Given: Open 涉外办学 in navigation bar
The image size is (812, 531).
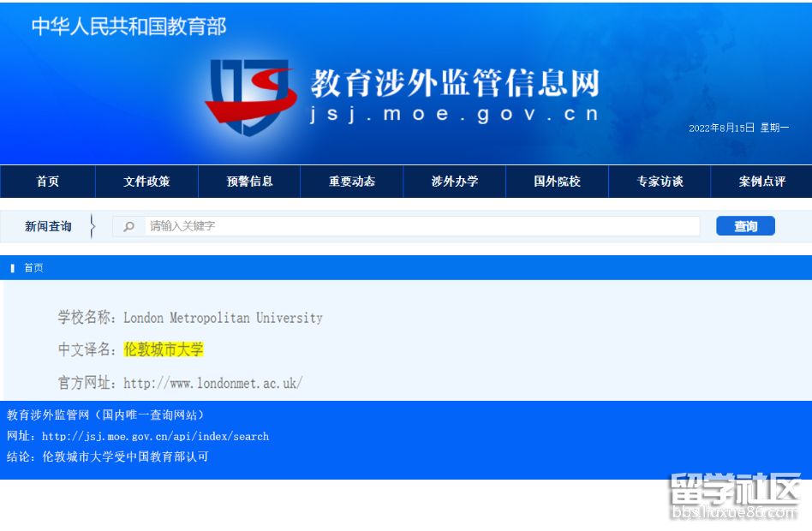Looking at the screenshot, I should click(455, 182).
